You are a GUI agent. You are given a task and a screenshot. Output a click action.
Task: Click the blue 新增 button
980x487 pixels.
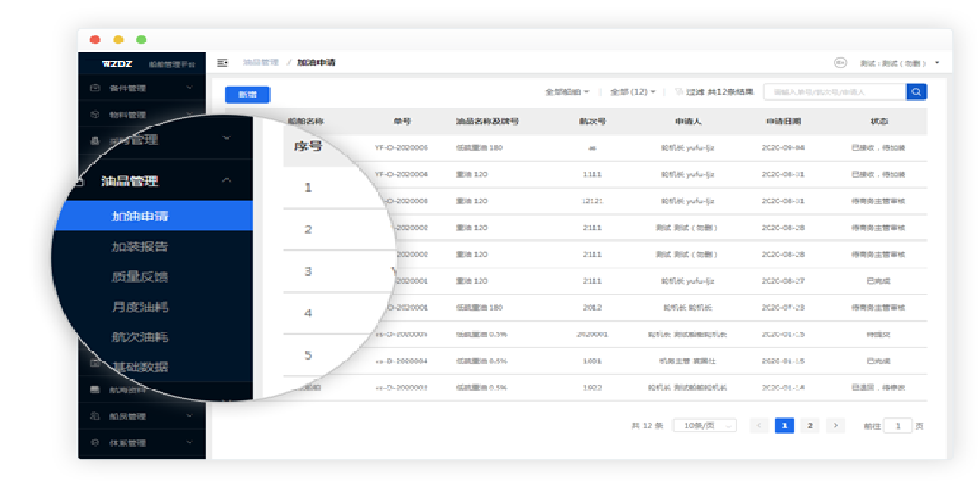247,94
